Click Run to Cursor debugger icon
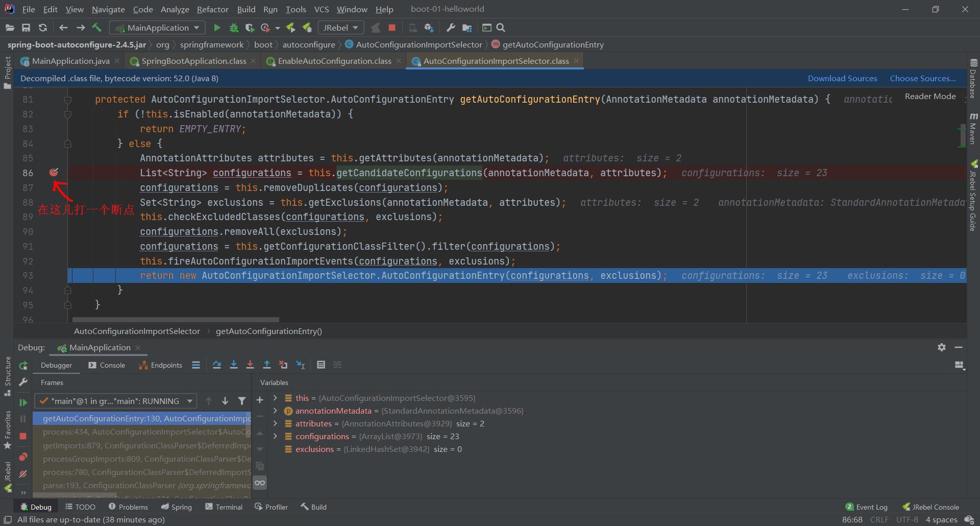This screenshot has height=526, width=980. [x=301, y=365]
